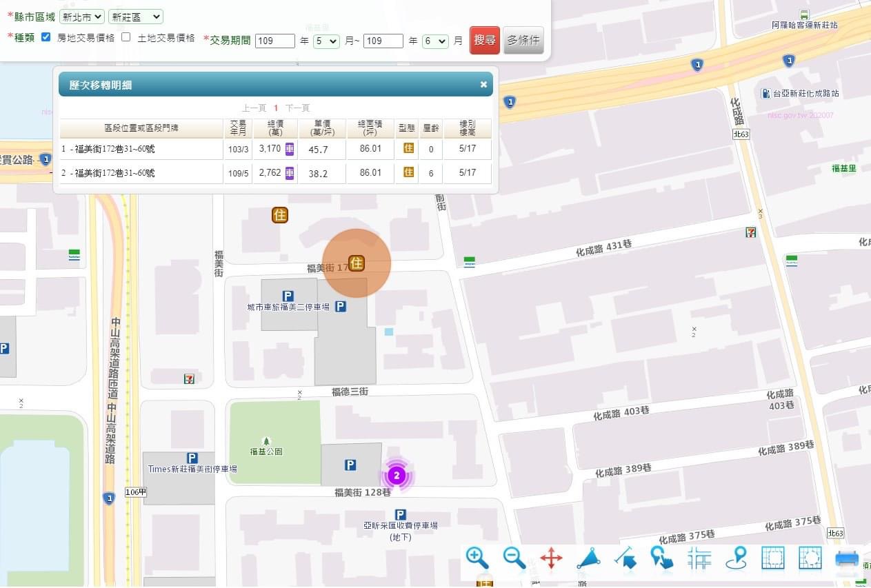Screen dimensions: 871x588
Task: Click first row address 福美街172巷31~60號
Action: coord(114,149)
